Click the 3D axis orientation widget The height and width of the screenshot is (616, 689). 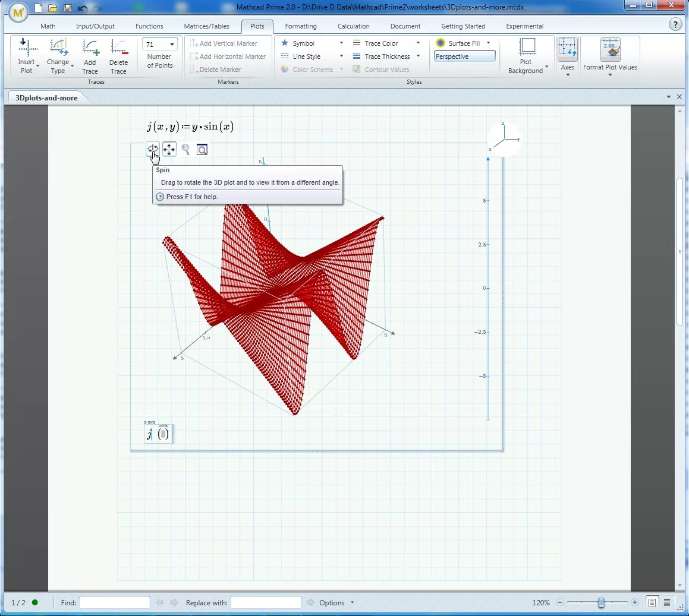[x=504, y=138]
